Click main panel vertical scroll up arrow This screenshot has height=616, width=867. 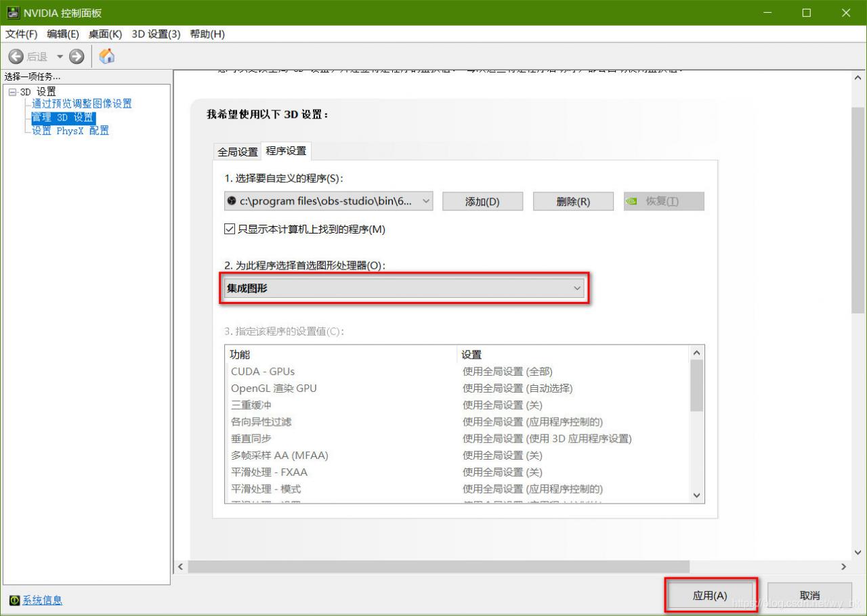coord(859,78)
